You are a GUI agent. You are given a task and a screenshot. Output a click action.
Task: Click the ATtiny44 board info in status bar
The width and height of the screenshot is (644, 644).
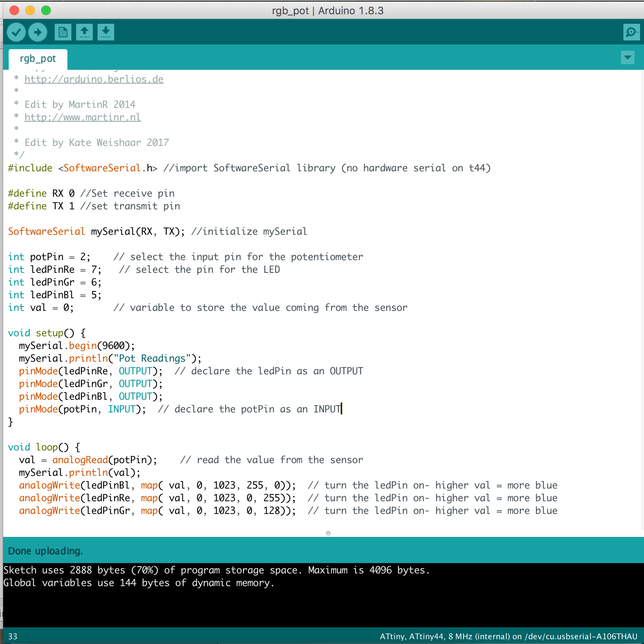point(508,636)
